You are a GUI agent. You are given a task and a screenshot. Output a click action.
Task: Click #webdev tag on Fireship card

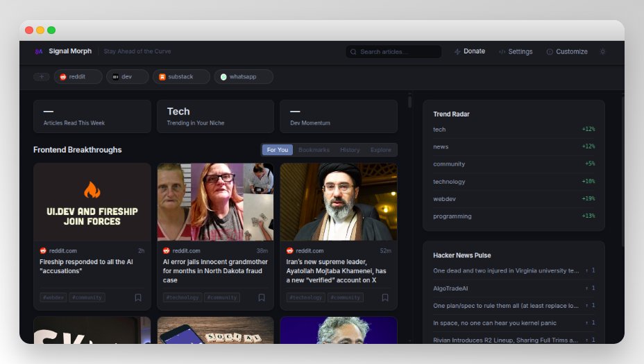(53, 297)
